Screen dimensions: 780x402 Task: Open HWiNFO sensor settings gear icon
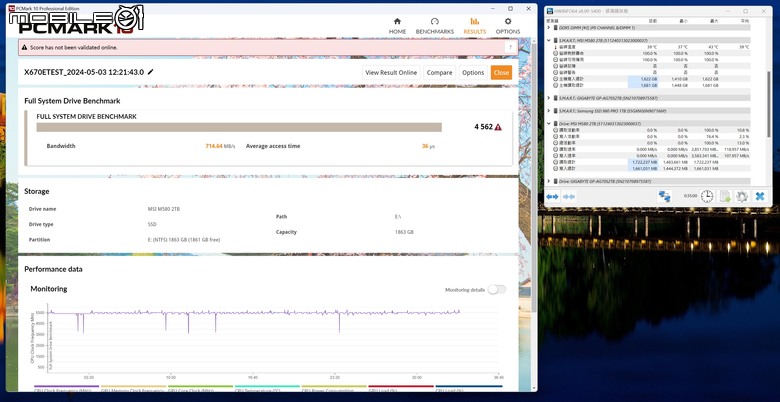742,196
